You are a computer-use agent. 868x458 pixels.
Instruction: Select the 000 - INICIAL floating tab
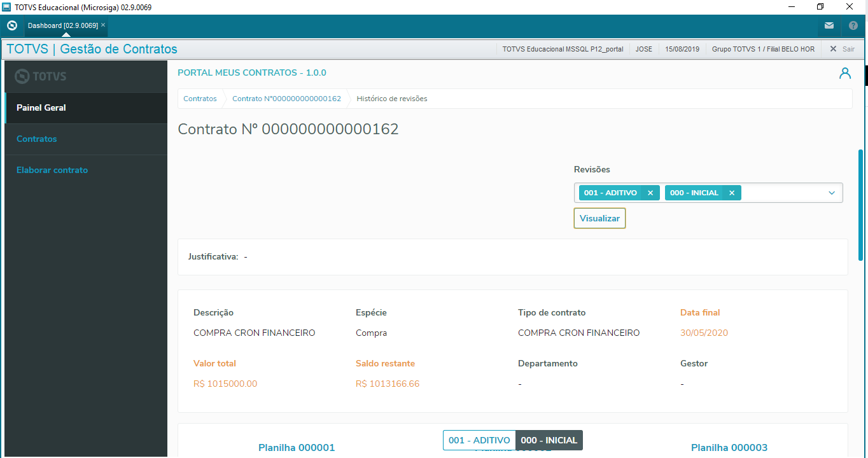[x=549, y=440]
